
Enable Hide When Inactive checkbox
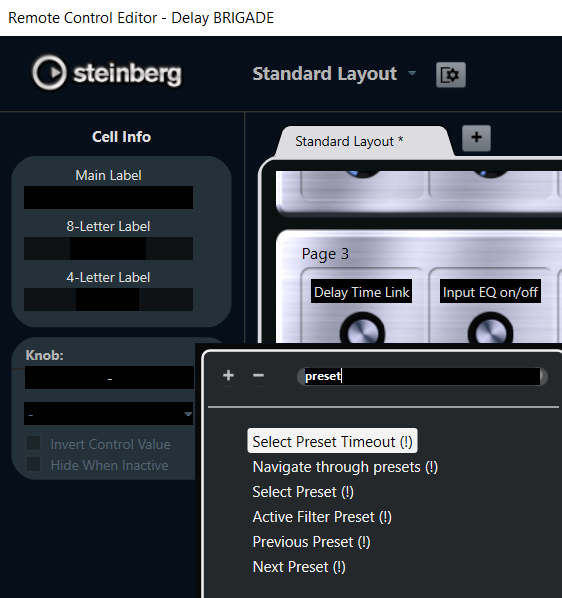[33, 465]
